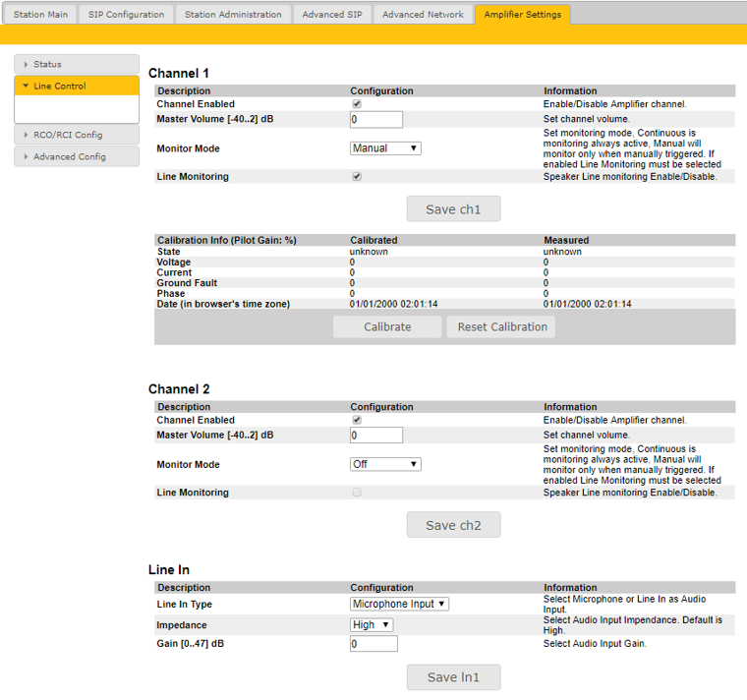Viewport: 747px width, 700px height.
Task: Open the SIP Configuration tab
Action: tap(126, 15)
